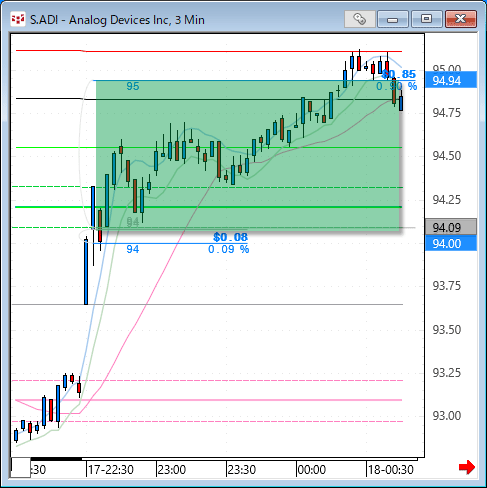This screenshot has height=488, width=487.
Task: Click the 18-00:30 time axis label
Action: pos(391,470)
